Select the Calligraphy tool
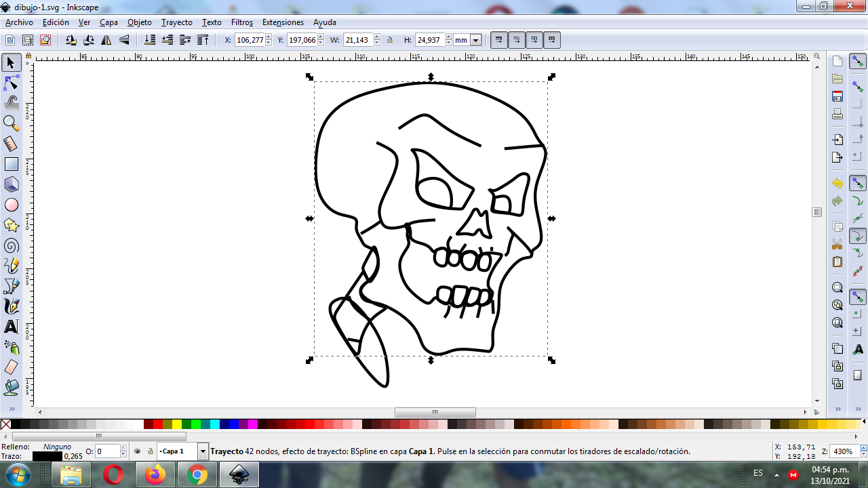 (11, 306)
